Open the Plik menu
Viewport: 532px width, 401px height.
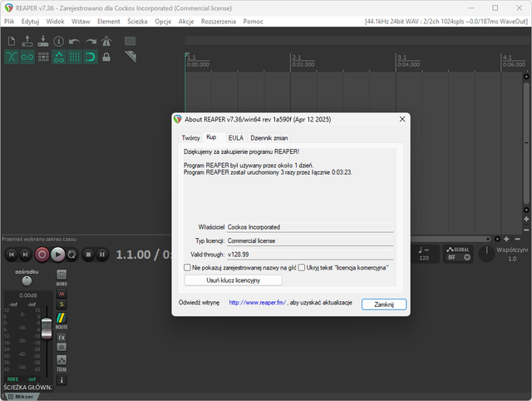click(9, 22)
